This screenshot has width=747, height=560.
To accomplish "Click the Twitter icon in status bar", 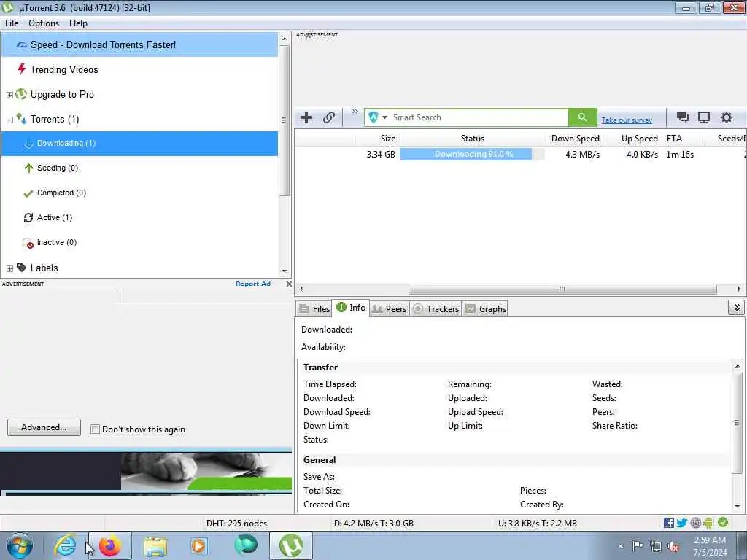I will [682, 523].
